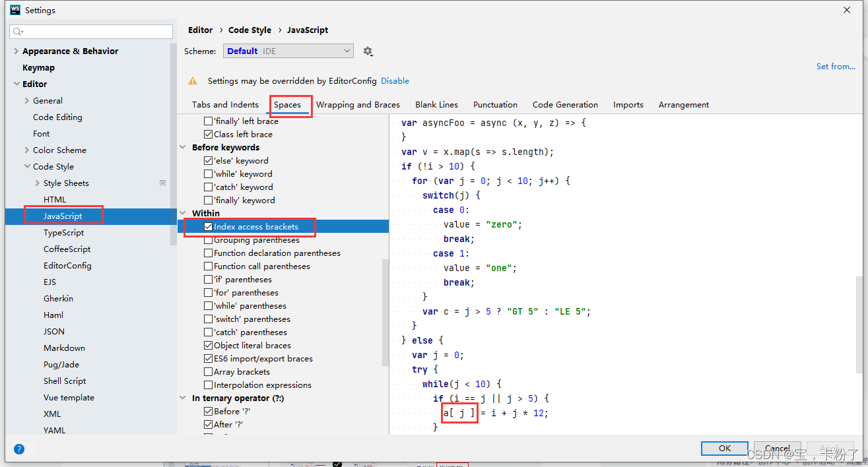Open the scheme gear actions icon
868x467 pixels.
tap(368, 51)
